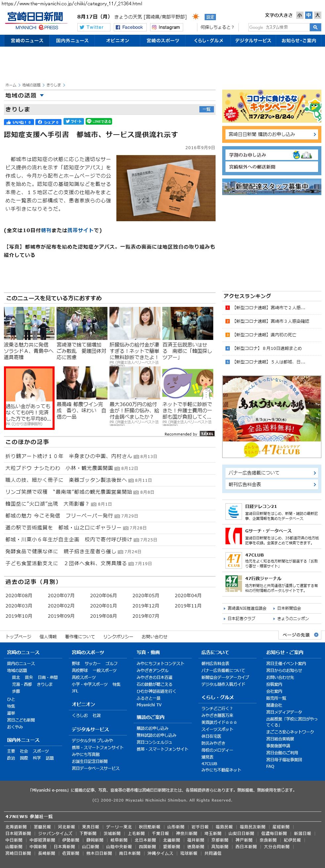Set text size to 大
This screenshot has height=868, width=325.
click(317, 15)
